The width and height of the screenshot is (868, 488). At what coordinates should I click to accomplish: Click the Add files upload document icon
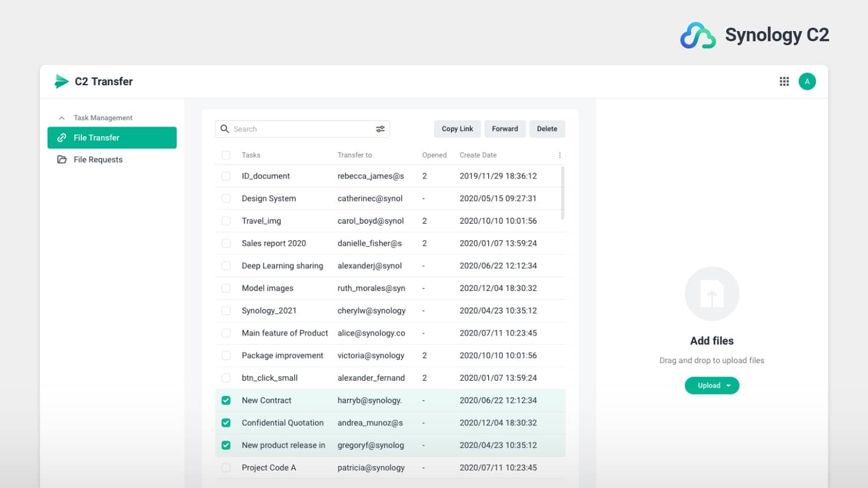click(x=711, y=294)
